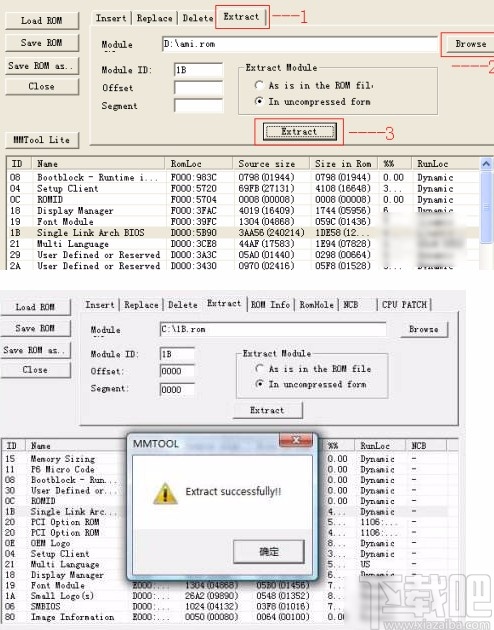This screenshot has width=494, height=630.
Task: Click Save ROM as.. in upper window
Action: click(x=42, y=66)
